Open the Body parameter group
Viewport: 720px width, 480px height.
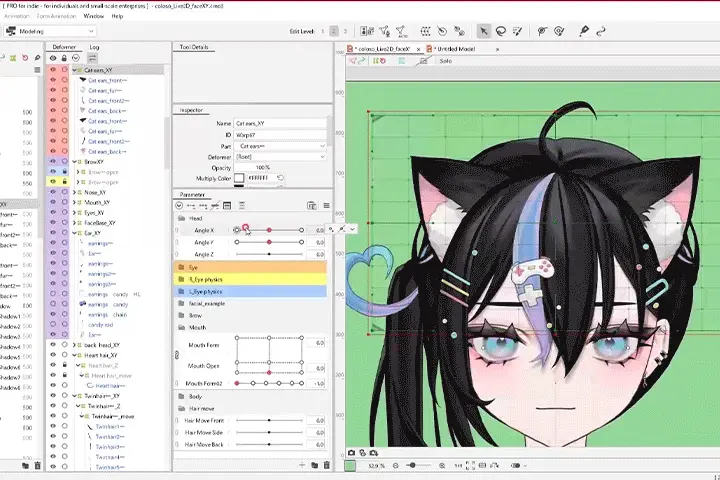250,396
